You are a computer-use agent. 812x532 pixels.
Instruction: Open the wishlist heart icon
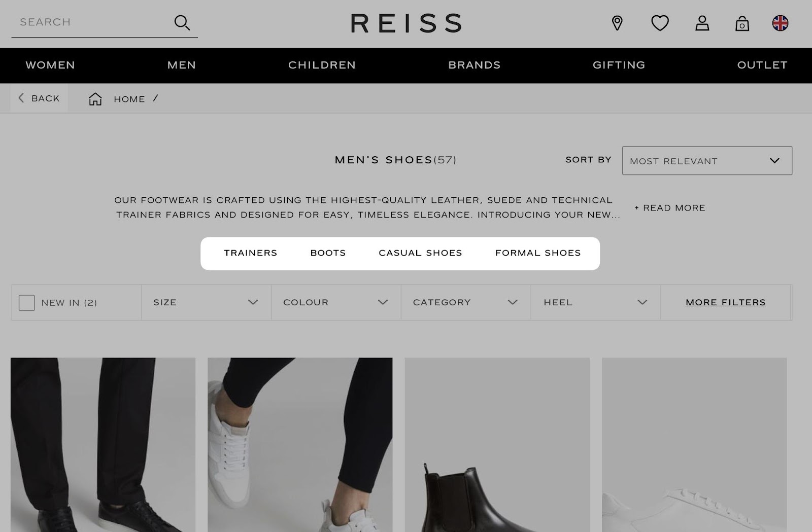(660, 23)
